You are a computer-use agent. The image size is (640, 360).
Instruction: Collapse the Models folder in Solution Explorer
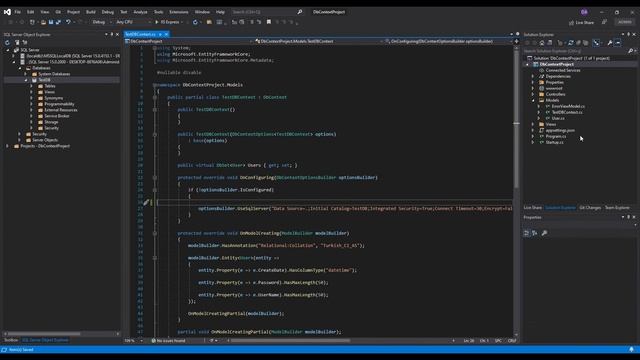click(x=533, y=100)
